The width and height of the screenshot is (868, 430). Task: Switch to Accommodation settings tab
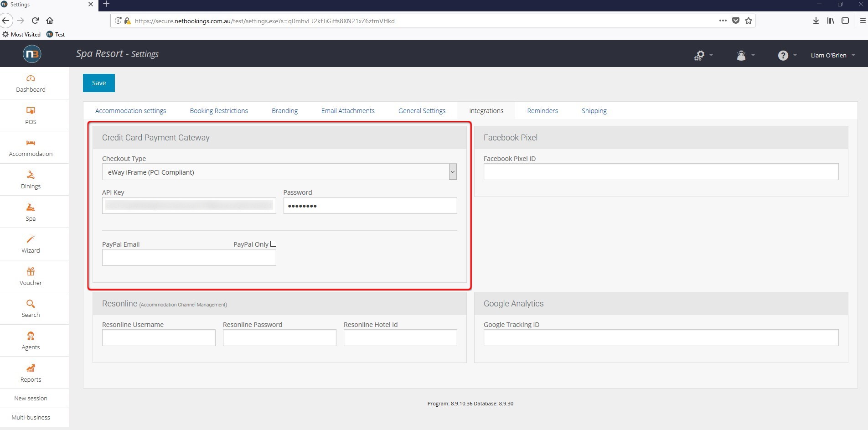pos(130,111)
